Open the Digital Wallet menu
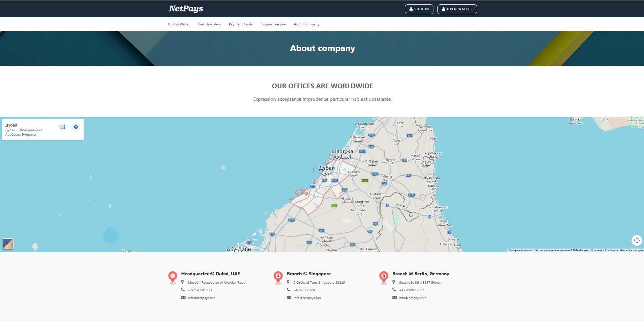This screenshot has height=325, width=644. (179, 24)
